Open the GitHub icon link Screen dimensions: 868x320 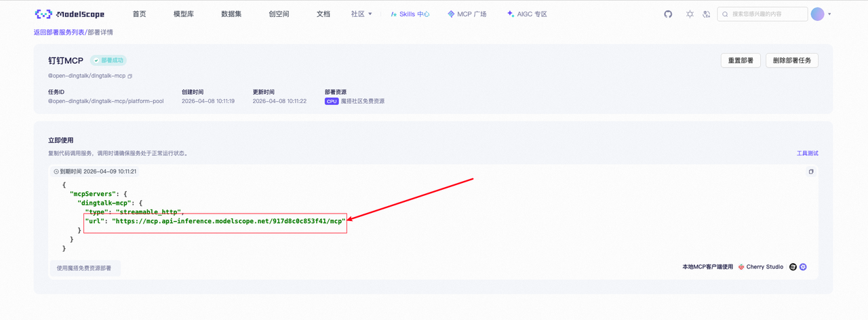pos(668,14)
